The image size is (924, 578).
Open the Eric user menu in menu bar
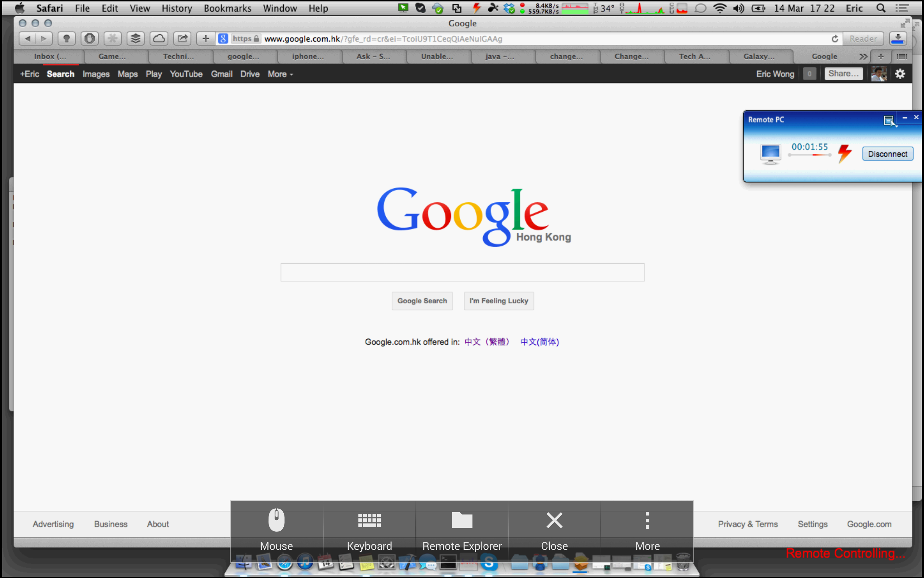(854, 8)
